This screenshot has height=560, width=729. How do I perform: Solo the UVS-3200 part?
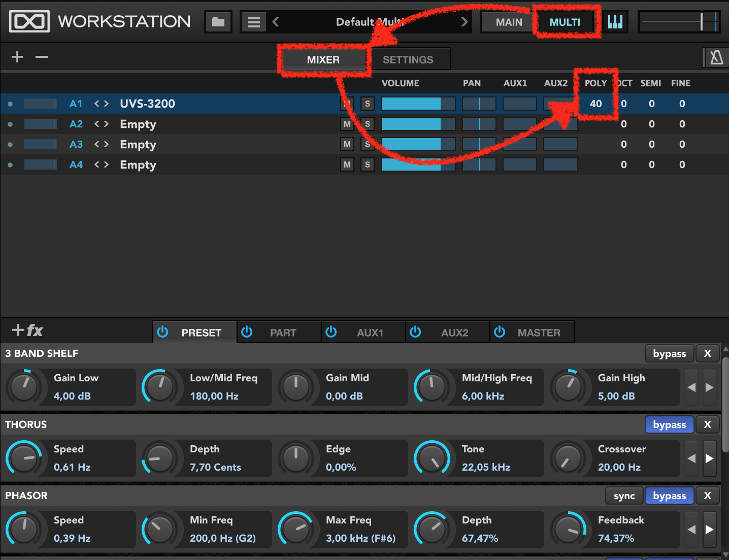367,103
